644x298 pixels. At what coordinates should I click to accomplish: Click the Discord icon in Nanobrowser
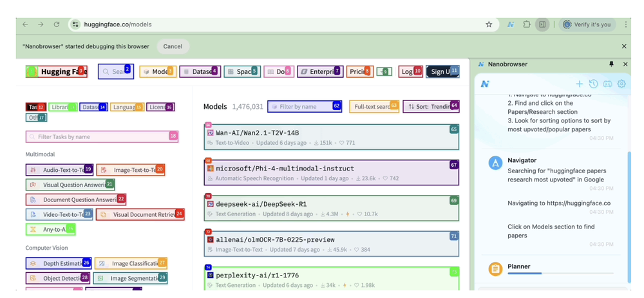[607, 84]
